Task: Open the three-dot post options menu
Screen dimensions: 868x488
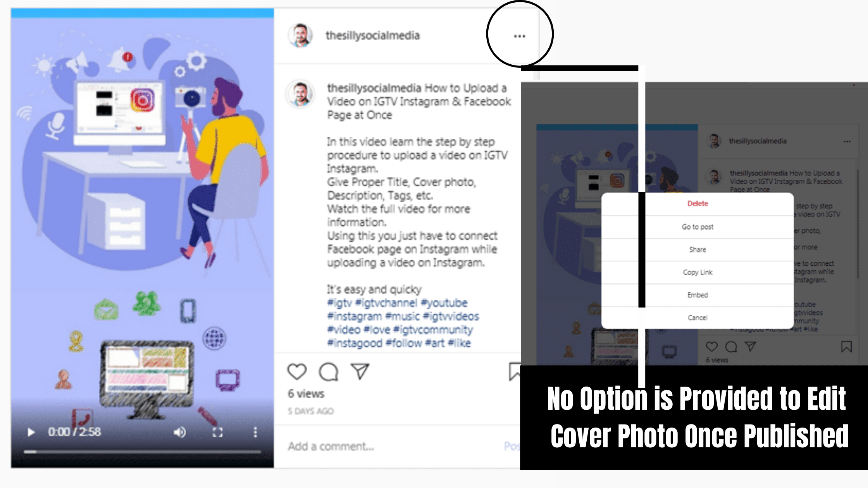Action: 519,36
